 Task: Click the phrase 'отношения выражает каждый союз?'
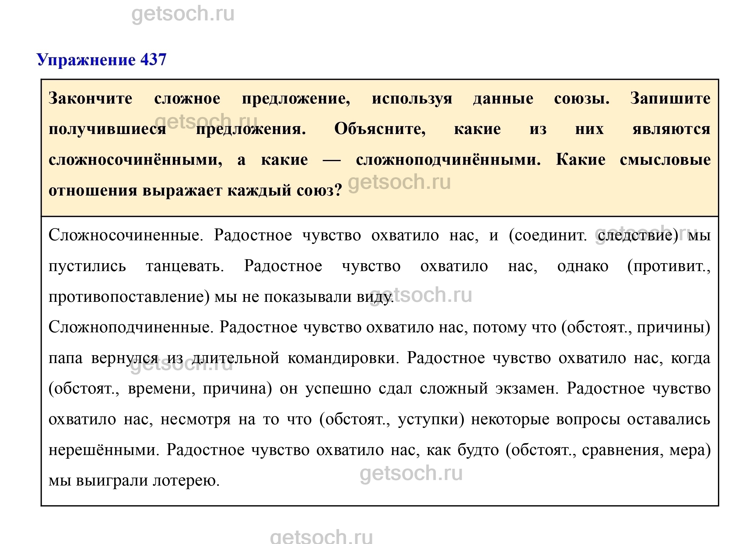pos(195,190)
